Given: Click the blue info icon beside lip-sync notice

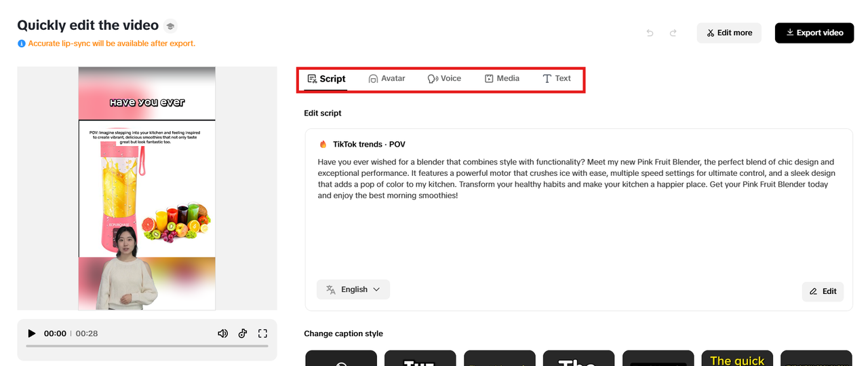Looking at the screenshot, I should (x=22, y=43).
